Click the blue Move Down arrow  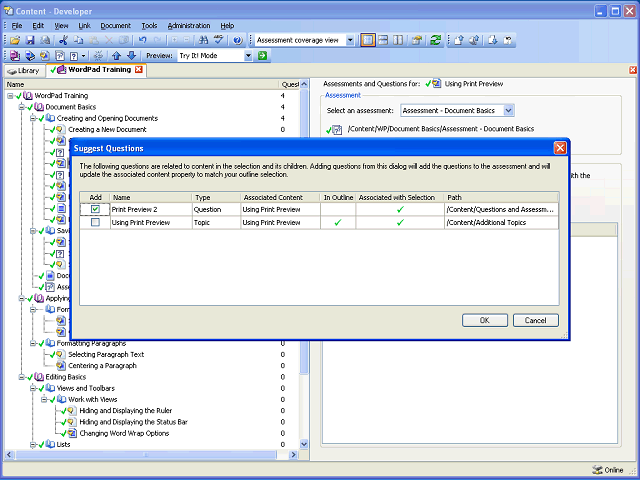pyautogui.click(x=131, y=56)
